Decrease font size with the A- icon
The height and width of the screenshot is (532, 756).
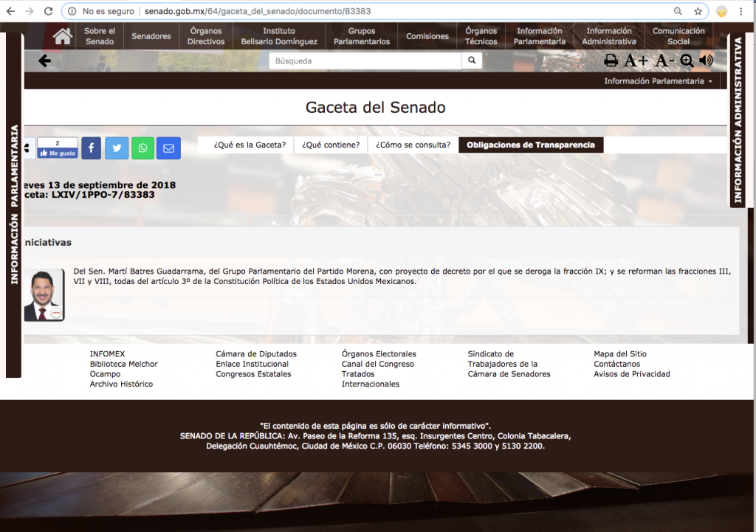pyautogui.click(x=664, y=61)
